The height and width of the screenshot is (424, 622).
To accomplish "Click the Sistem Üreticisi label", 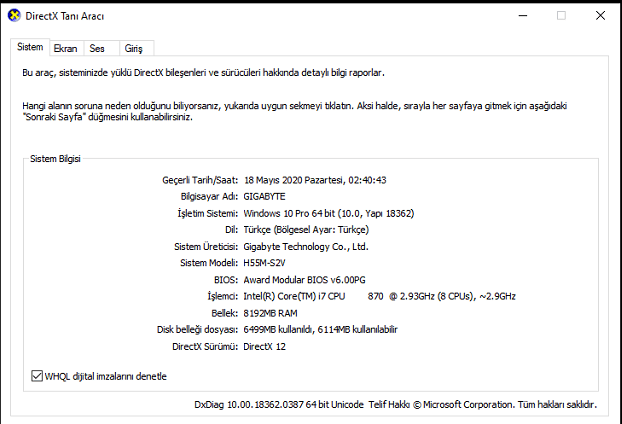I will [206, 247].
